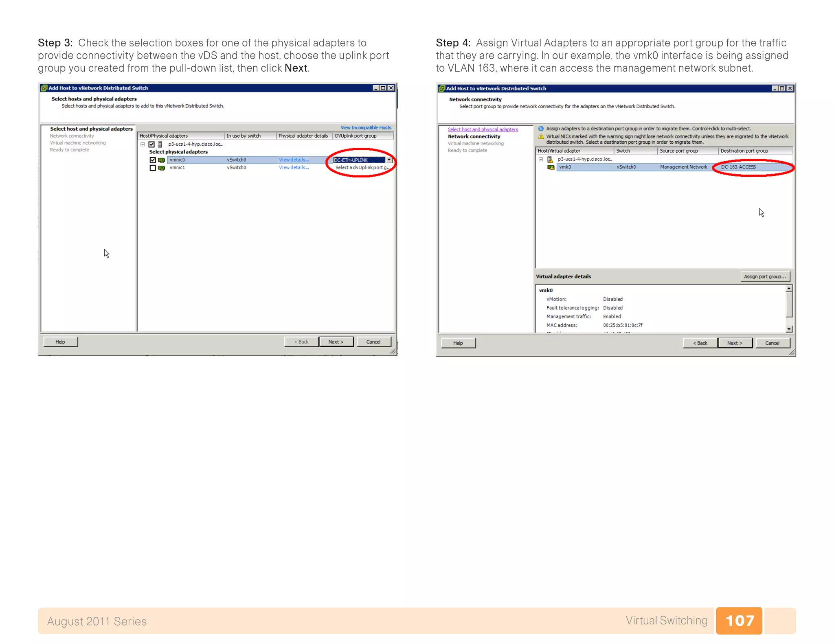Click Help in the left dialog
The image size is (834, 644).
coord(60,342)
